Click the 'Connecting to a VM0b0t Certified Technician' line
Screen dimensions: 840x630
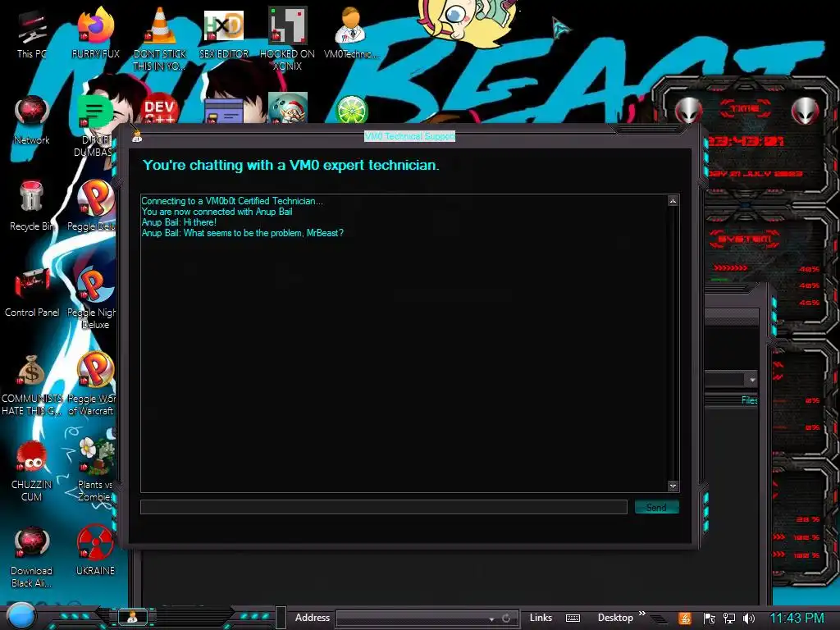232,201
